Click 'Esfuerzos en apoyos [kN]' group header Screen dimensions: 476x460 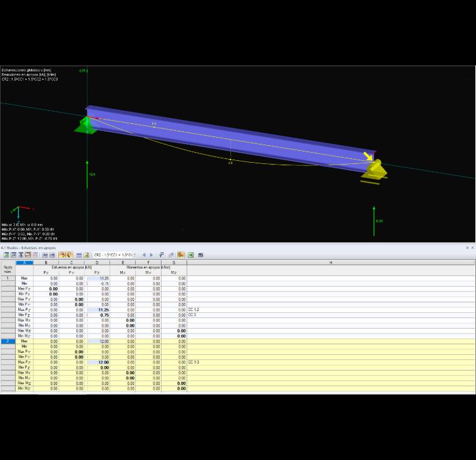pyautogui.click(x=71, y=267)
